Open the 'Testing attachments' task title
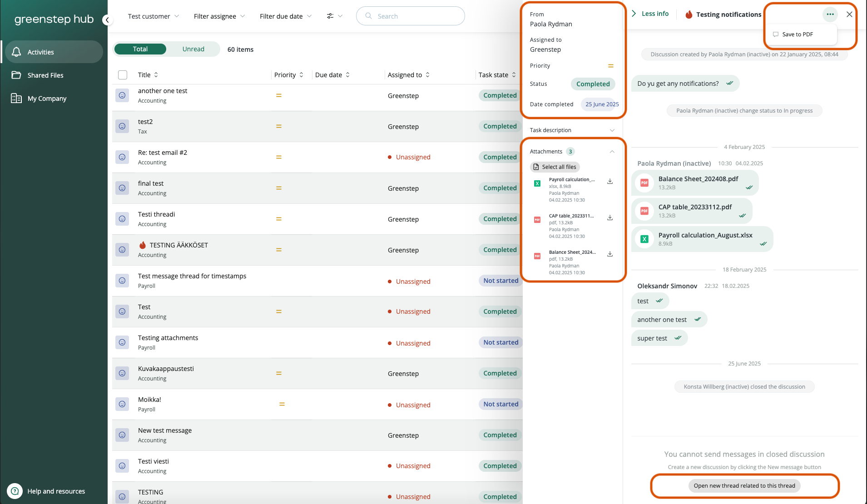This screenshot has width=867, height=504. (x=168, y=338)
